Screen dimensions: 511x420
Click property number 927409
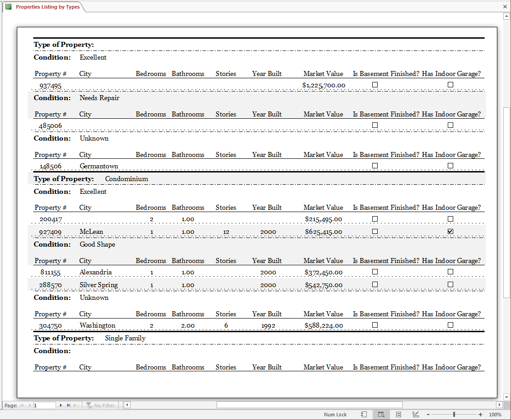(50, 232)
